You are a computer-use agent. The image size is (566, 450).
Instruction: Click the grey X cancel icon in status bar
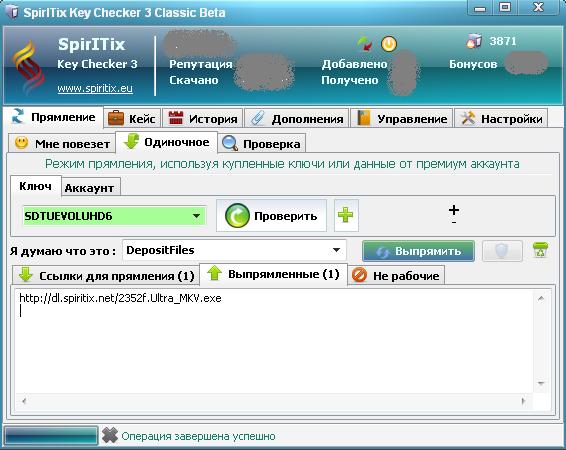pos(110,435)
